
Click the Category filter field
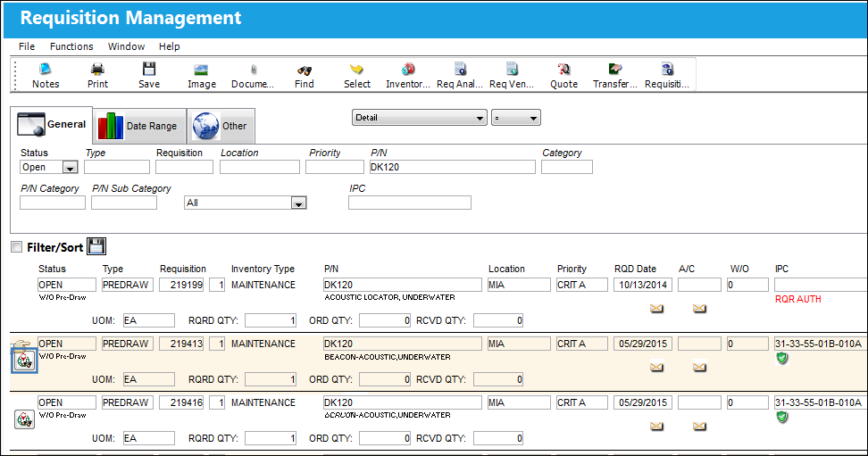click(x=567, y=167)
